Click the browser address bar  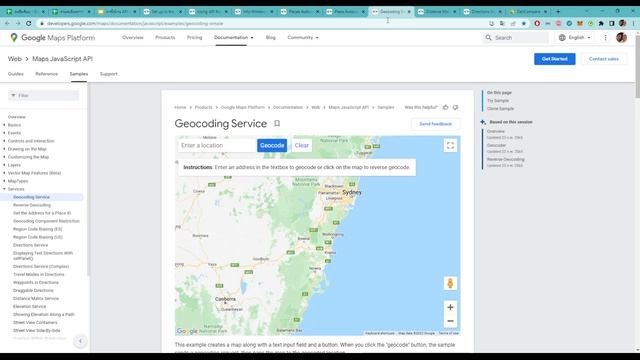click(x=261, y=23)
